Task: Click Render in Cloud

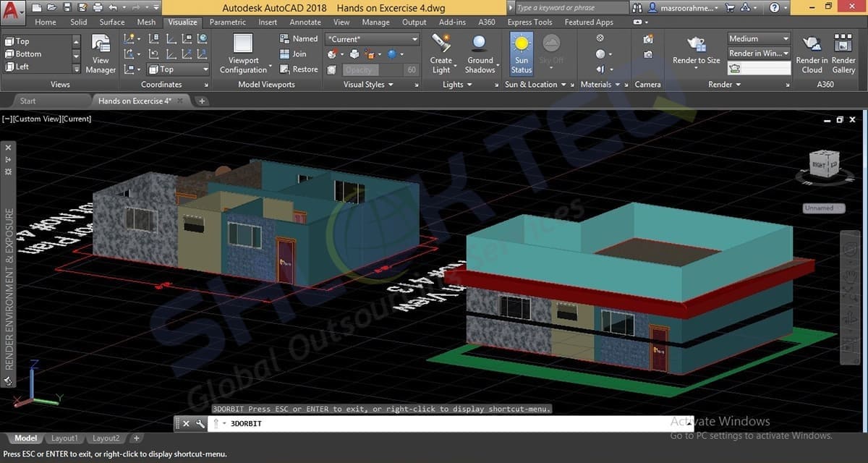Action: [812, 54]
